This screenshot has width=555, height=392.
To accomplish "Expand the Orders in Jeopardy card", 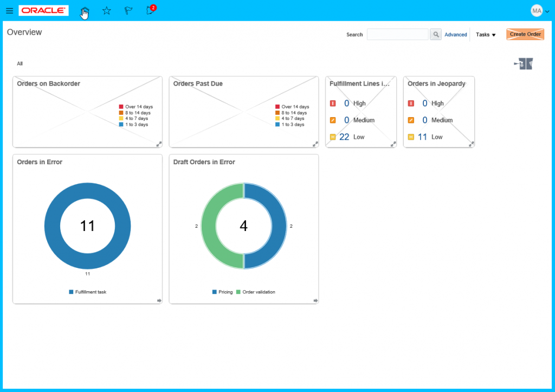I will [471, 144].
